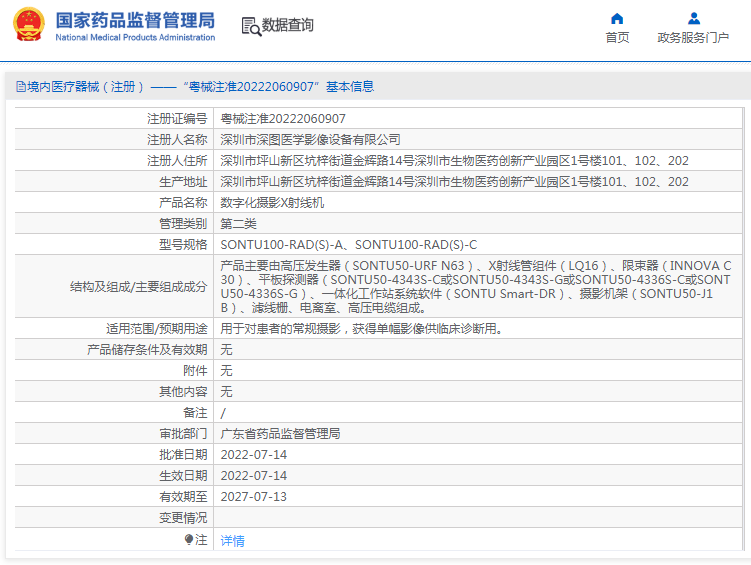Go to 首页 home page
This screenshot has width=751, height=565.
click(x=617, y=37)
